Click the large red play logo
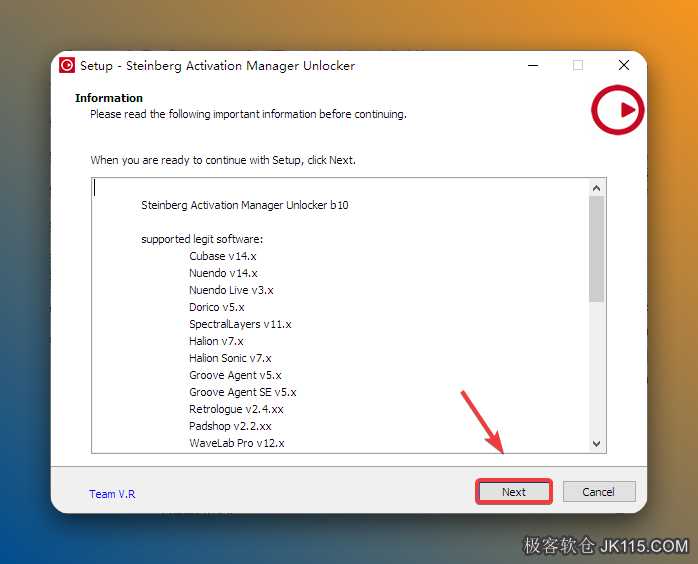Screen dimensions: 698x564 617,110
